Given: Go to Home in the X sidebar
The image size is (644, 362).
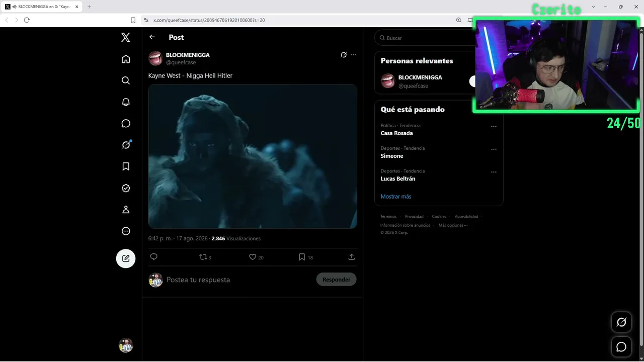Looking at the screenshot, I should coord(126,59).
